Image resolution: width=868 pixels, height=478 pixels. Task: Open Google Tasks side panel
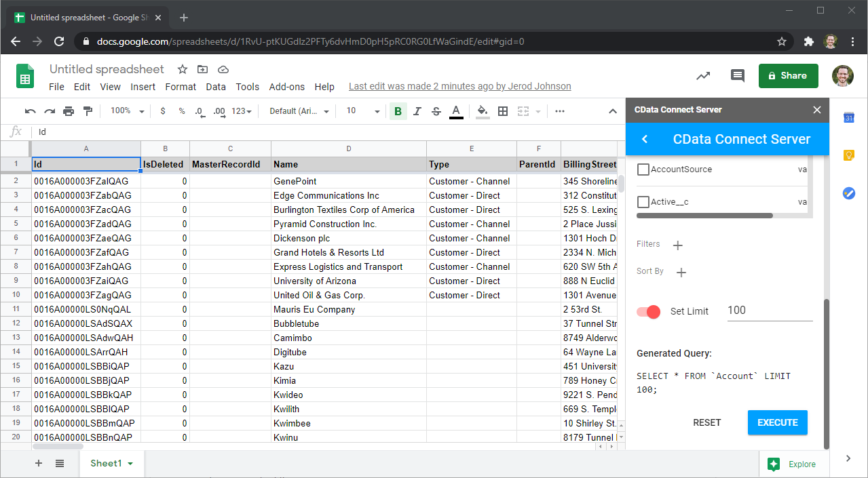pyautogui.click(x=848, y=193)
